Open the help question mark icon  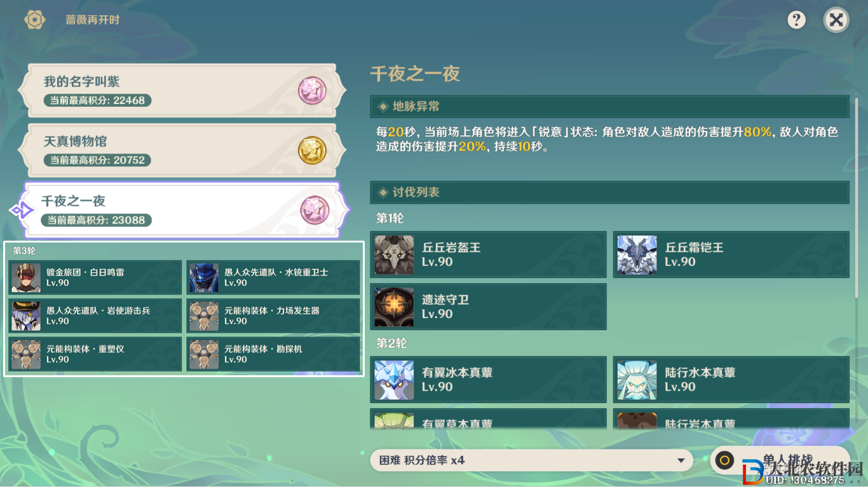[x=796, y=20]
